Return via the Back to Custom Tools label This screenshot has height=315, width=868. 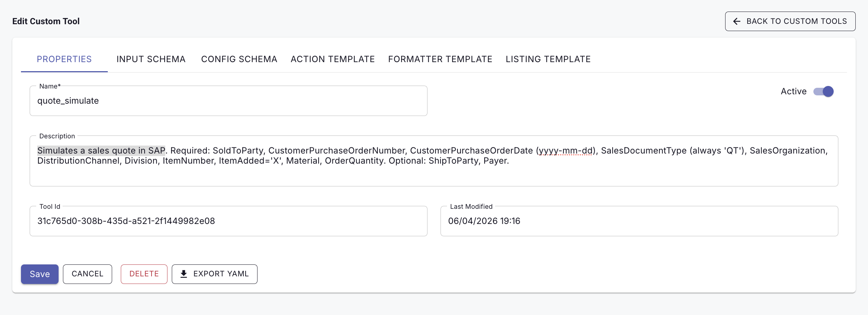[x=797, y=21]
